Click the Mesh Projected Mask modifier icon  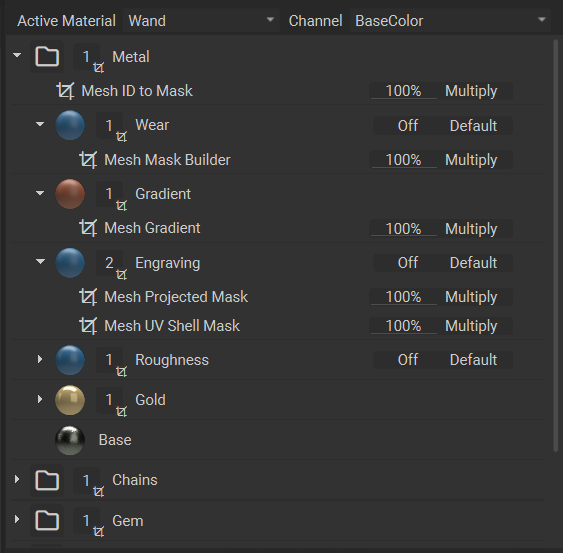[x=88, y=297]
